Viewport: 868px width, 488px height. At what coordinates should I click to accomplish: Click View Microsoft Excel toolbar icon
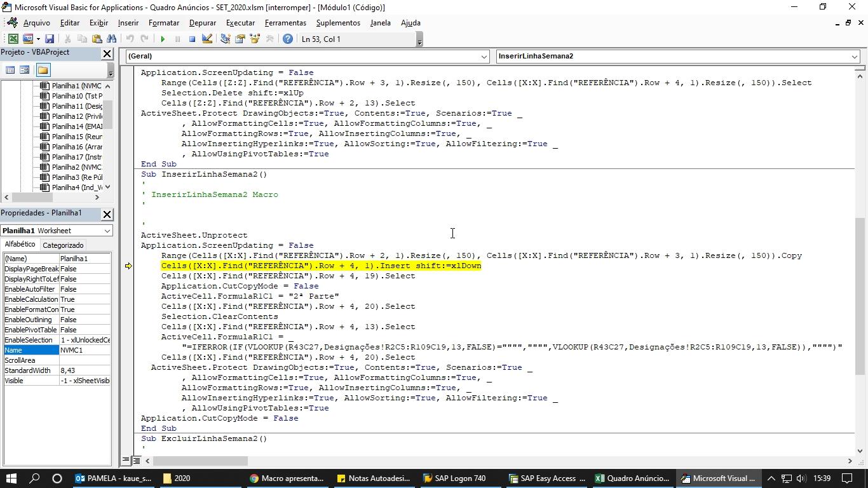tap(13, 39)
